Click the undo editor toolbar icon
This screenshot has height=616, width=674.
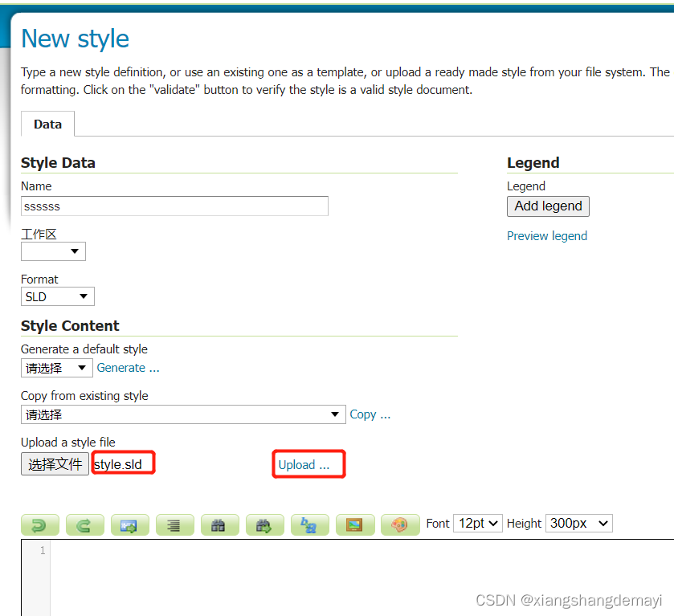click(x=40, y=524)
